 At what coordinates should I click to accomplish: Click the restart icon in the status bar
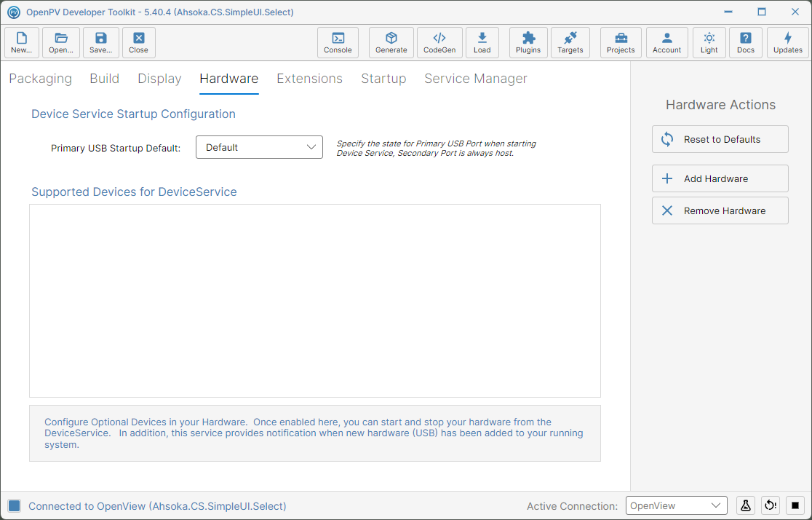pyautogui.click(x=771, y=505)
